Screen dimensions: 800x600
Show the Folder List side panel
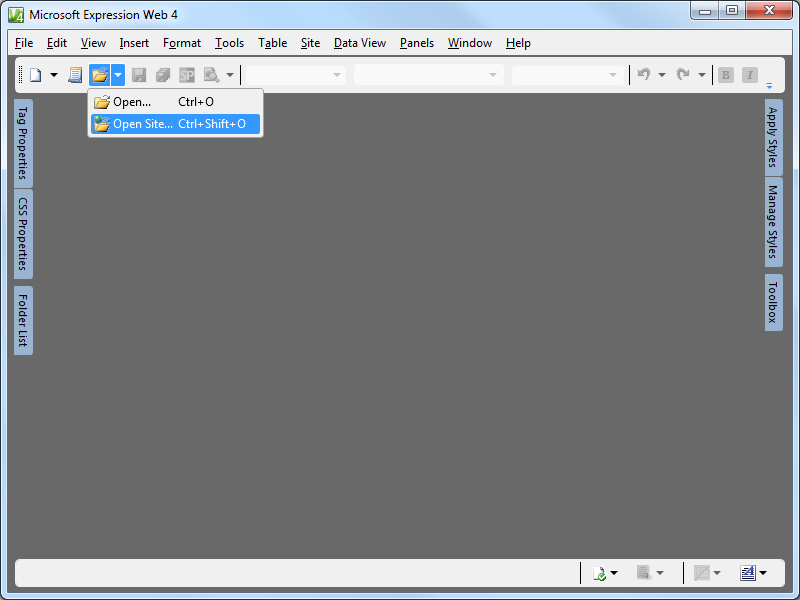tap(23, 320)
